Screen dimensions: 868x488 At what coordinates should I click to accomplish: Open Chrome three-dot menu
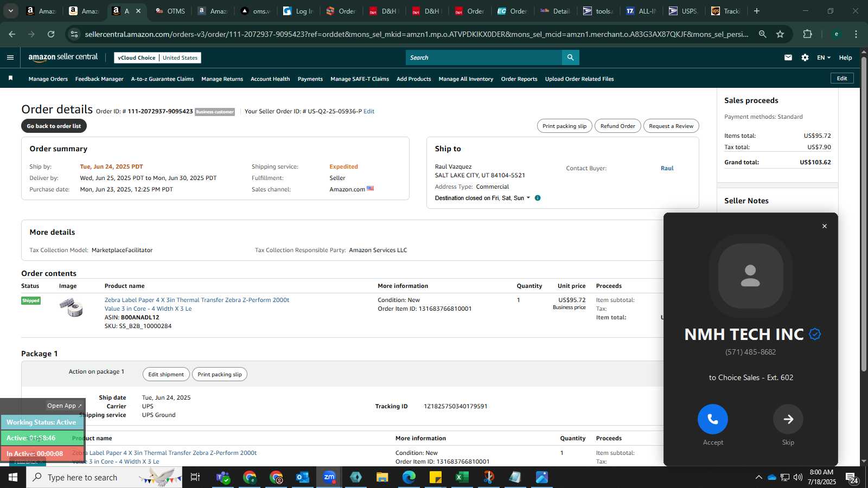click(856, 34)
